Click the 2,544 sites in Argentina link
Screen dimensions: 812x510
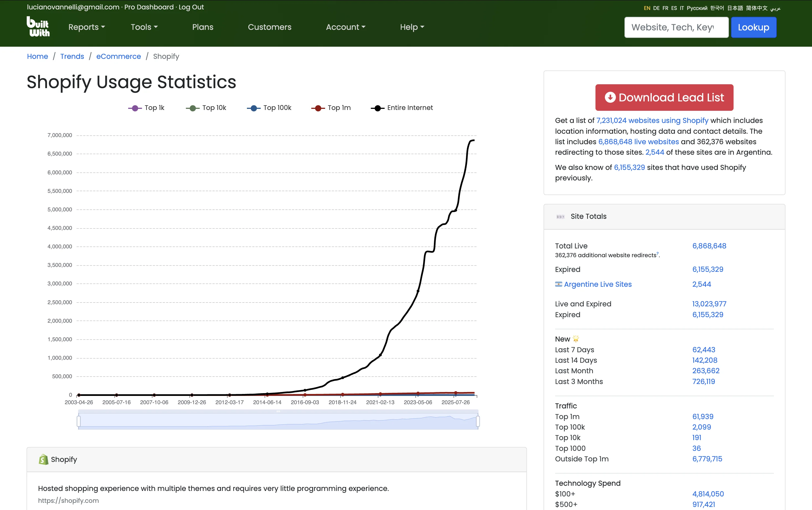(655, 152)
